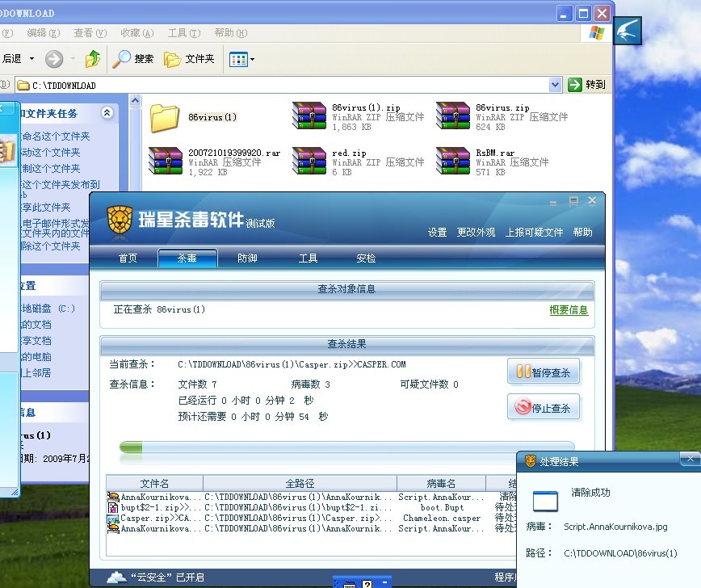Image resolution: width=701 pixels, height=588 pixels.
Task: Select the RsBM.rar archive icon
Action: tap(453, 161)
